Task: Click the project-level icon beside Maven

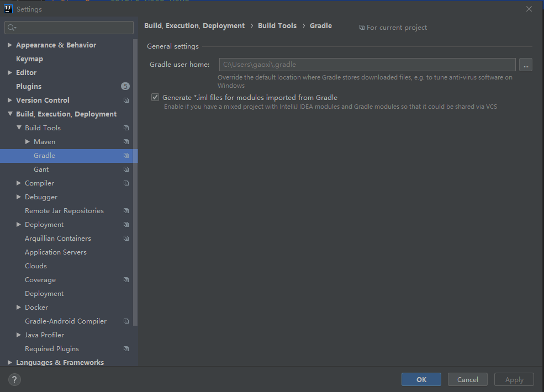Action: point(126,142)
